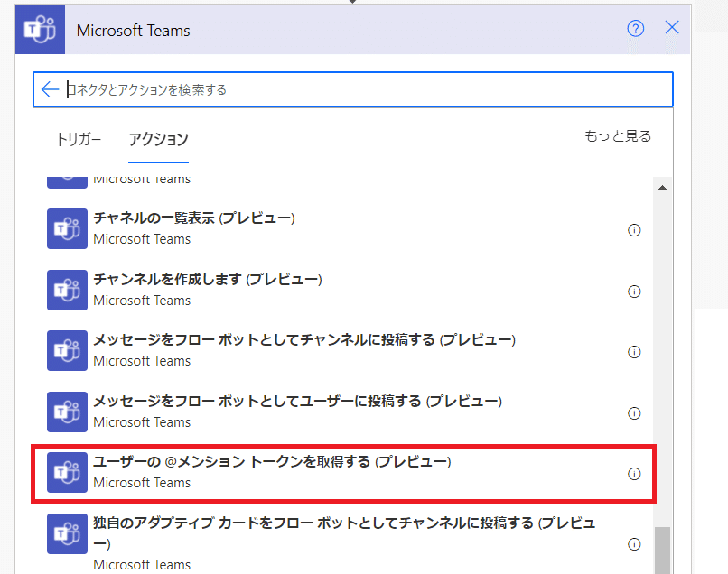The height and width of the screenshot is (574, 728).
Task: Select メッセージをフロー ボットとしてチャンネルに投稿する action
Action: [x=343, y=350]
